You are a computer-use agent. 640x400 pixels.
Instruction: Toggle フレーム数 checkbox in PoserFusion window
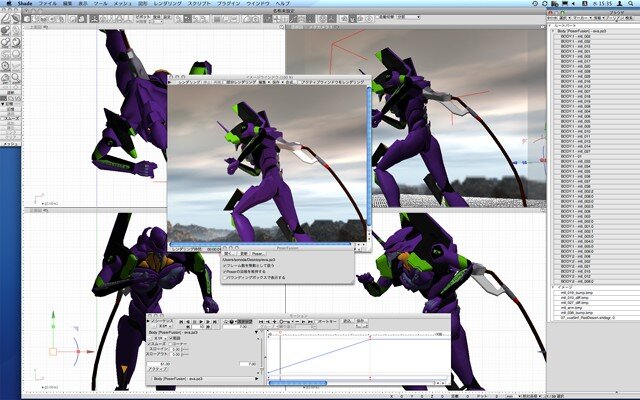pos(224,266)
